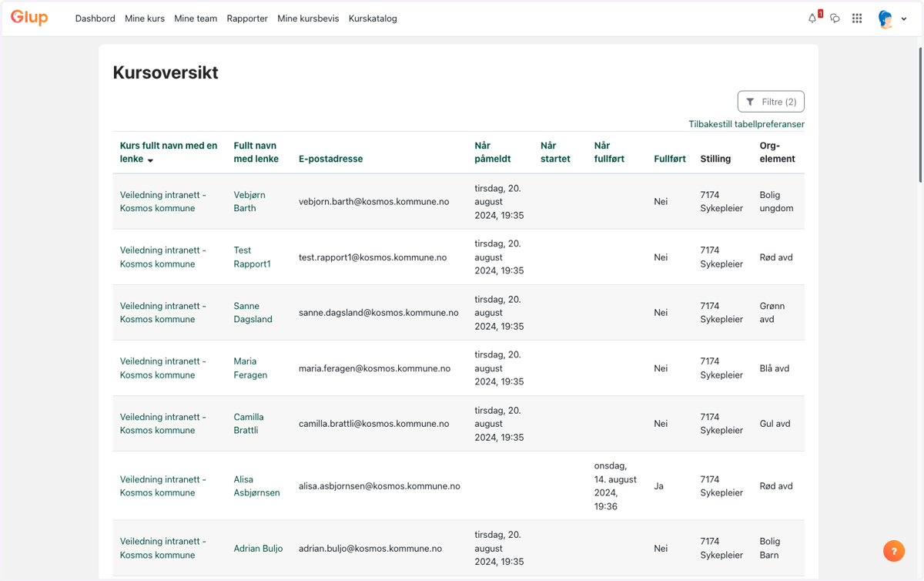Click email maria.feragen@kosmos.kommune.no

click(x=374, y=368)
